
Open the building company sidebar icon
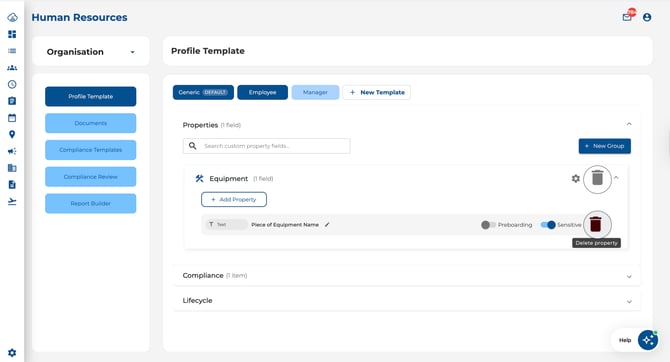click(12, 168)
